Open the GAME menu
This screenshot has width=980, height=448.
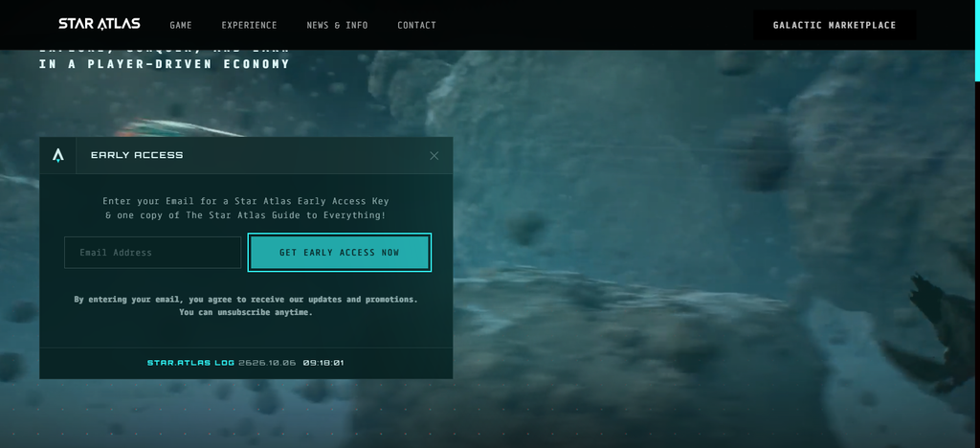[181, 25]
